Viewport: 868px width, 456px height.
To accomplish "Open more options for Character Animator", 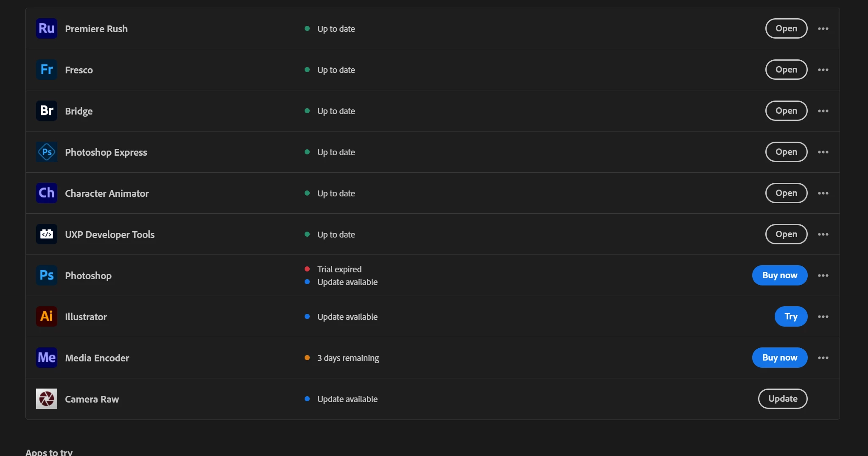I will (x=823, y=193).
